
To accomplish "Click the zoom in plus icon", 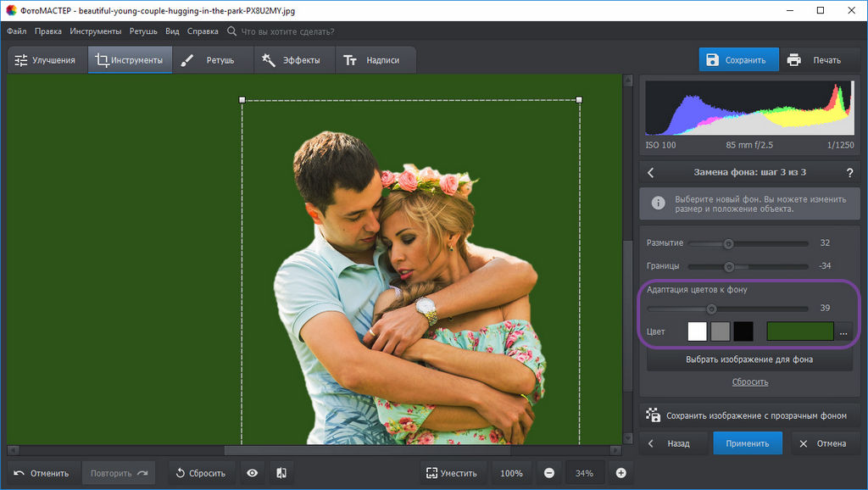I will pyautogui.click(x=620, y=473).
